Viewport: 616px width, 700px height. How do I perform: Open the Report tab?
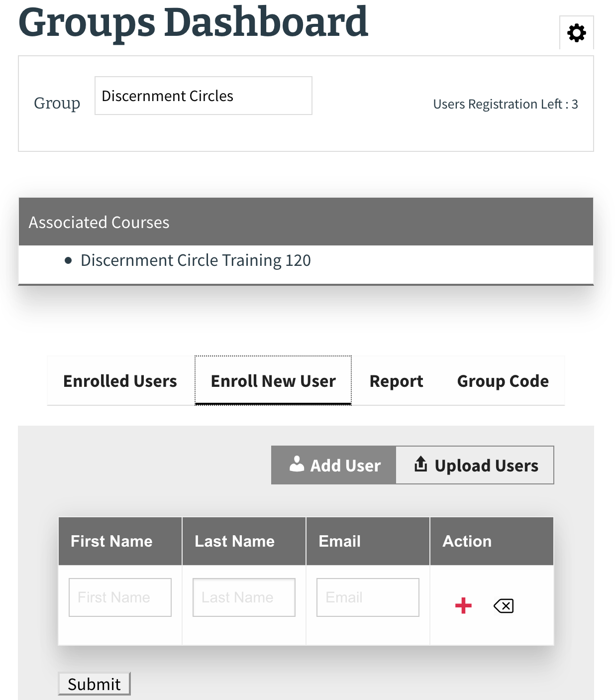tap(396, 380)
